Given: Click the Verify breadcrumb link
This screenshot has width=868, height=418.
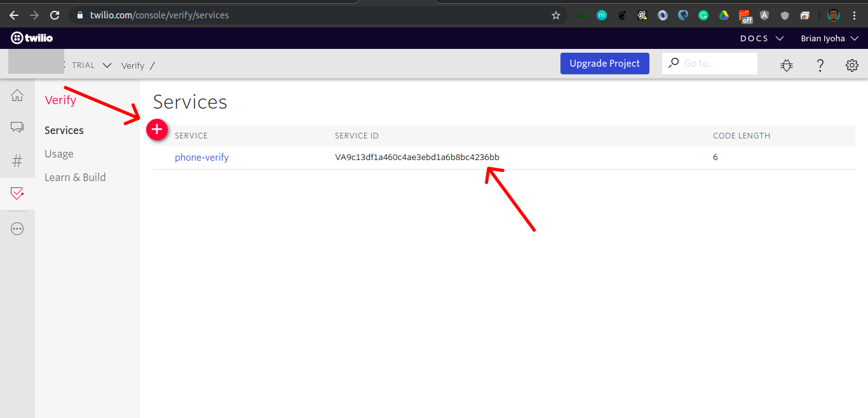Looking at the screenshot, I should coord(133,65).
